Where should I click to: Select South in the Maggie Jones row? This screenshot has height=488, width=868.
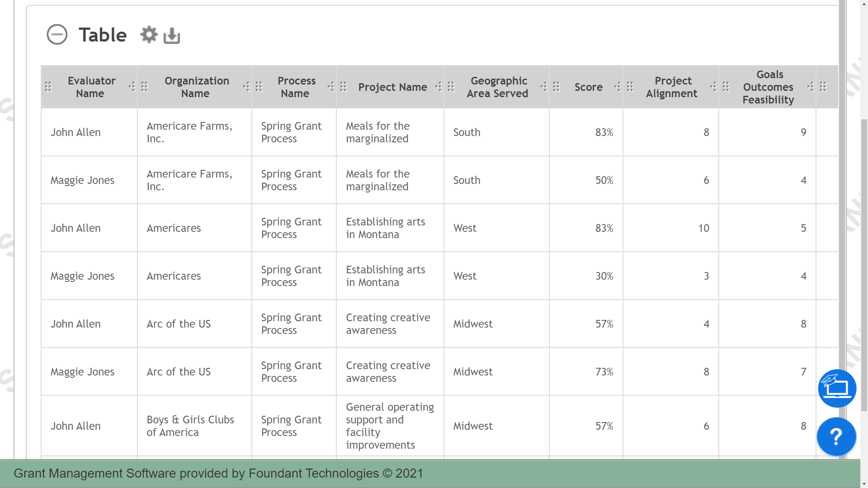(496, 180)
